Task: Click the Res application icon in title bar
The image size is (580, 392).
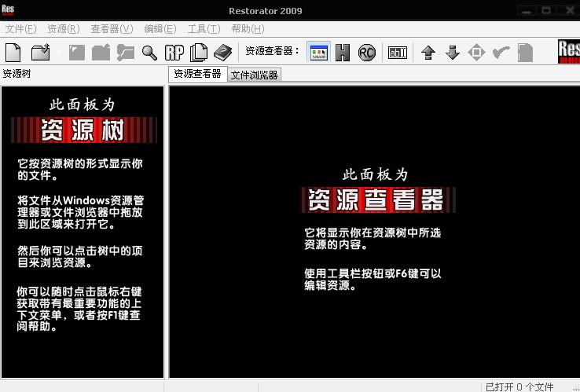Action: tap(8, 10)
